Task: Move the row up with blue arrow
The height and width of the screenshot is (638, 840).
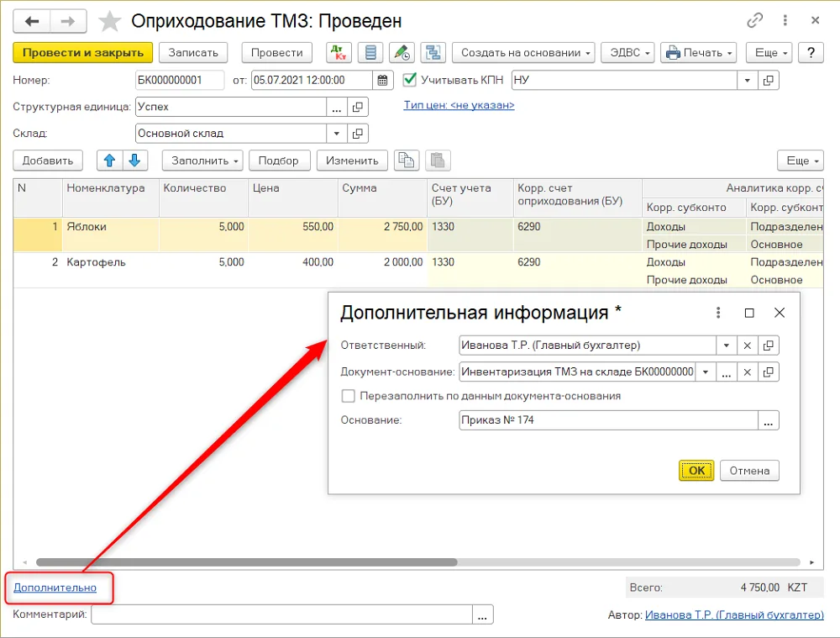Action: tap(109, 161)
